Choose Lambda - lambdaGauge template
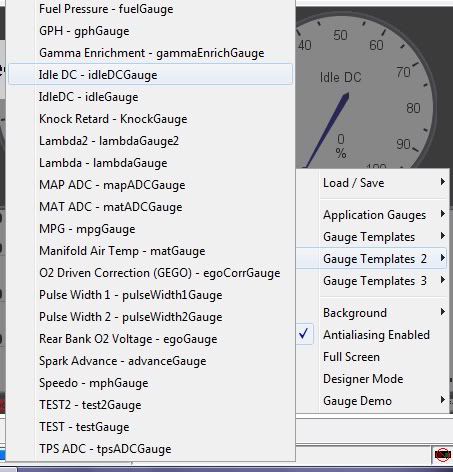Screen dimensions: 453x472 [x=151, y=163]
